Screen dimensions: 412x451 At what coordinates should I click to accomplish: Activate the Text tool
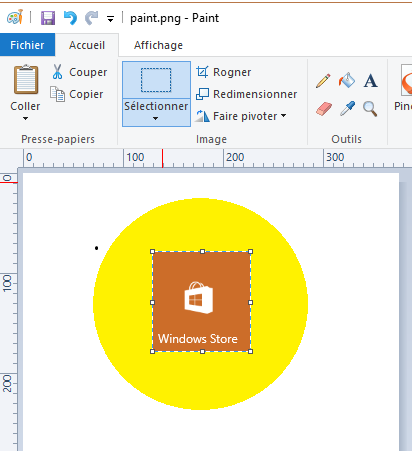point(370,81)
